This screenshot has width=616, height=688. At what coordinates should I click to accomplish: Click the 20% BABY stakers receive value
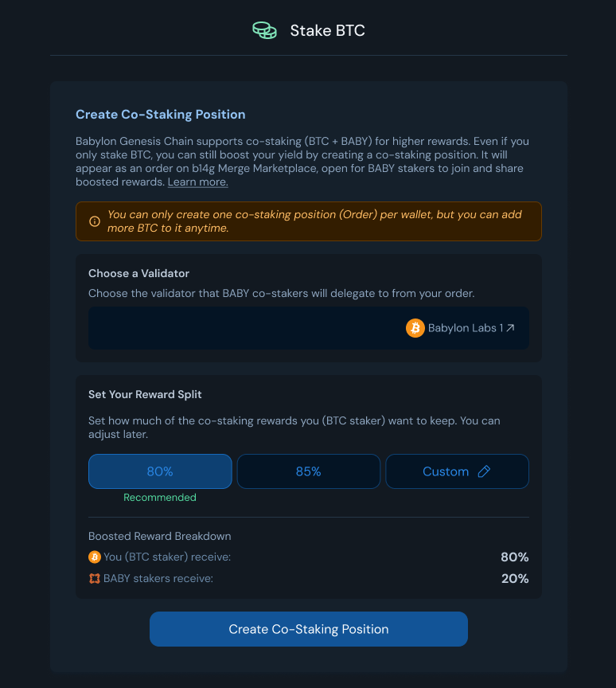pyautogui.click(x=514, y=579)
